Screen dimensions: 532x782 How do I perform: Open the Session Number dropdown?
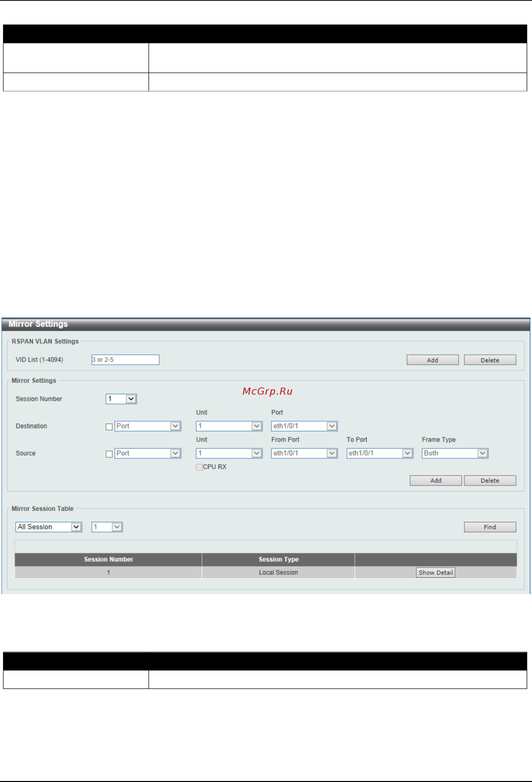(121, 399)
